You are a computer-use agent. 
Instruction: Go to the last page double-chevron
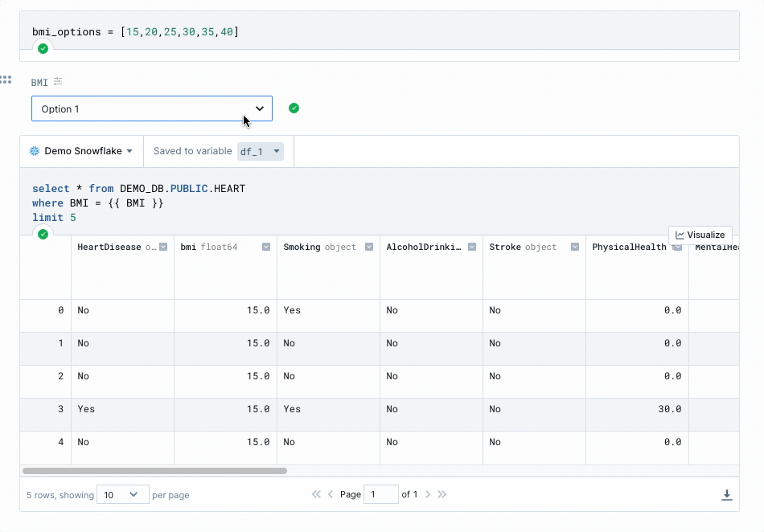442,494
